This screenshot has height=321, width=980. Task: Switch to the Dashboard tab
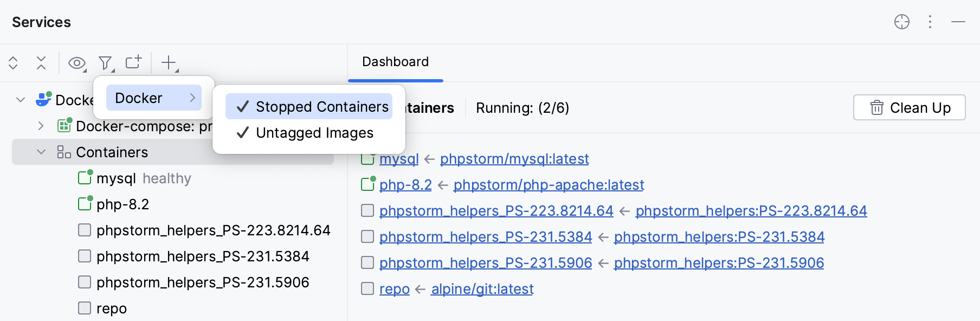[x=395, y=62]
